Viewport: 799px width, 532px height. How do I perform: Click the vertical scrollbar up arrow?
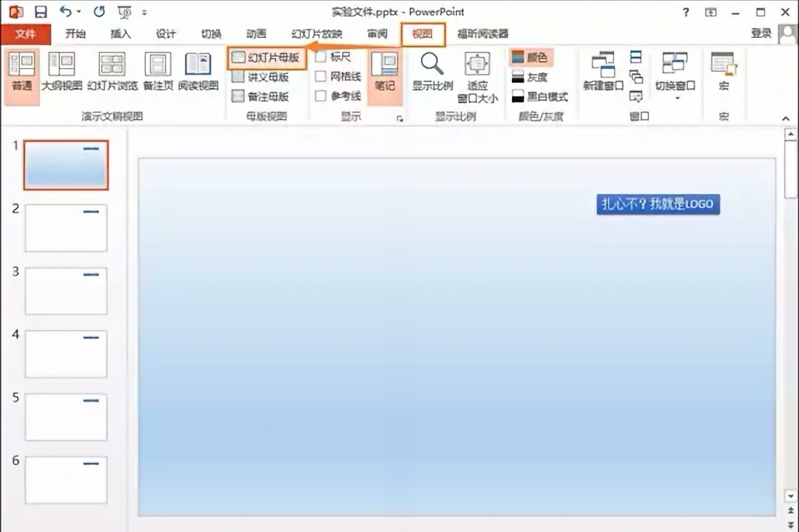[790, 135]
